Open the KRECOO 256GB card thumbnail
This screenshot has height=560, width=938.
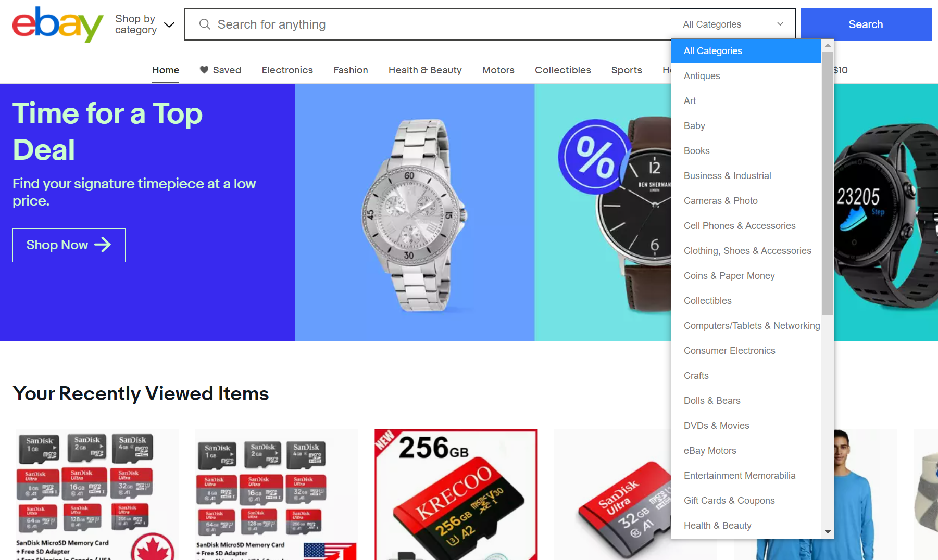pos(456,494)
